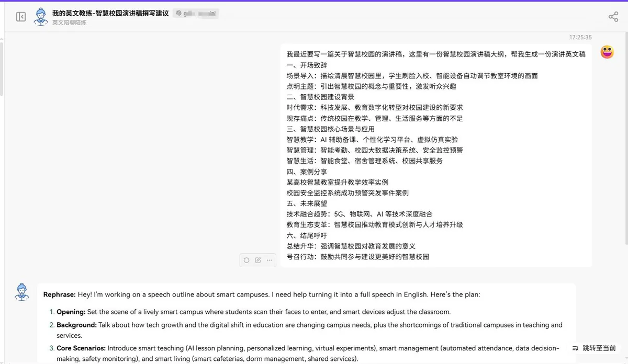Click the line starting 智慧管理：智能考勤
Image resolution: width=628 pixels, height=364 pixels.
[x=375, y=150]
